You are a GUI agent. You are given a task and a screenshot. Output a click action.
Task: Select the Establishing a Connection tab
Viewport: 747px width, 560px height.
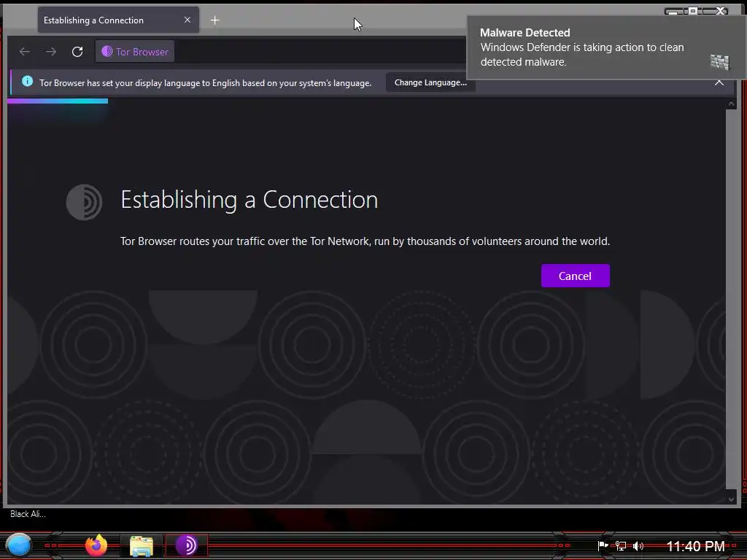pyautogui.click(x=118, y=20)
